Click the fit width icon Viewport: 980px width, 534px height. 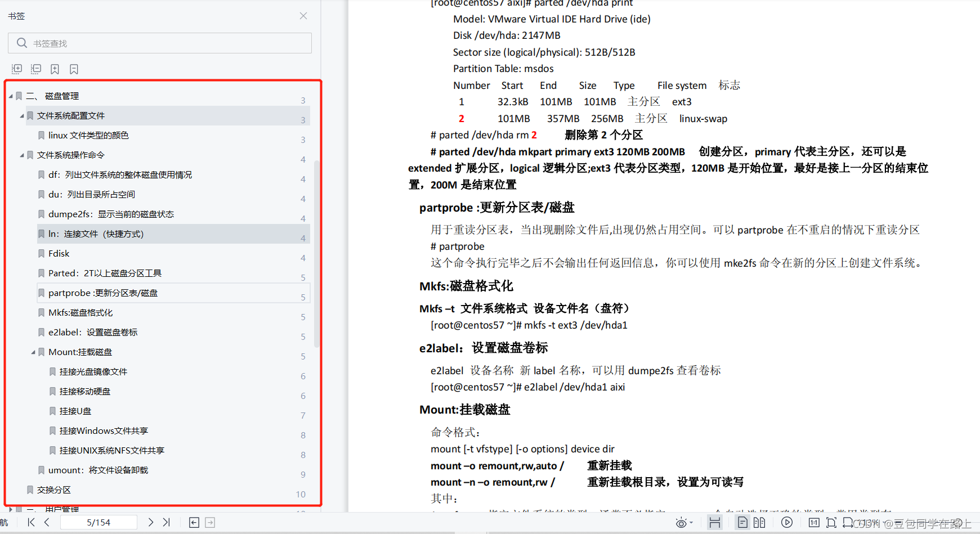[x=715, y=523]
